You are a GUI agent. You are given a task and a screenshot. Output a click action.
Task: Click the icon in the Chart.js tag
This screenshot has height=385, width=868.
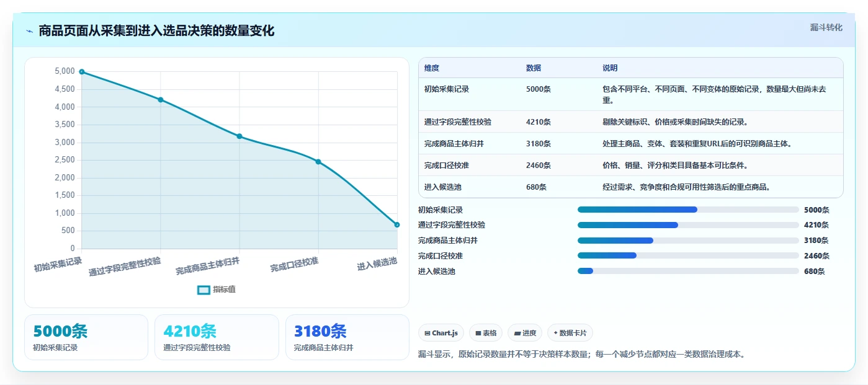427,333
